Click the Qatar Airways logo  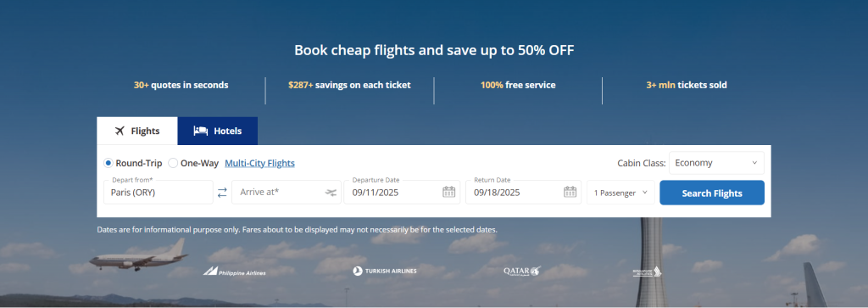coord(521,271)
